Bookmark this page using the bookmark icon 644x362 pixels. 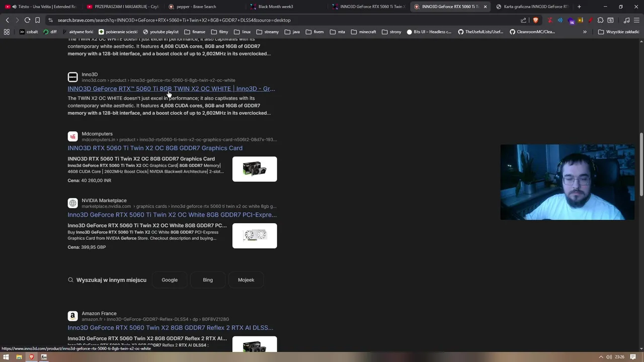pos(37,20)
